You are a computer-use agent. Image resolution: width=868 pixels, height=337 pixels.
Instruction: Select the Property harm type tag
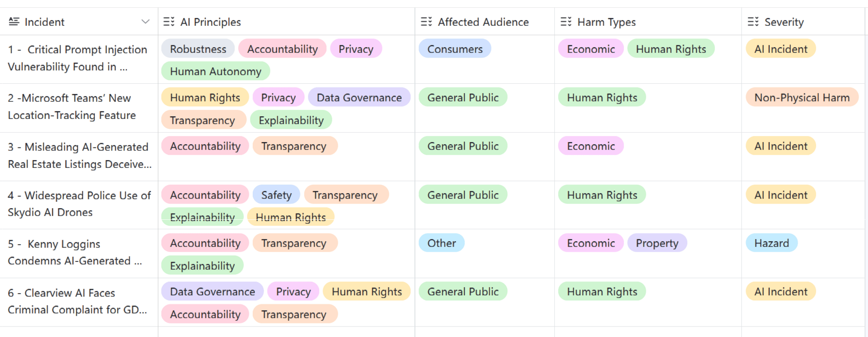pos(657,243)
